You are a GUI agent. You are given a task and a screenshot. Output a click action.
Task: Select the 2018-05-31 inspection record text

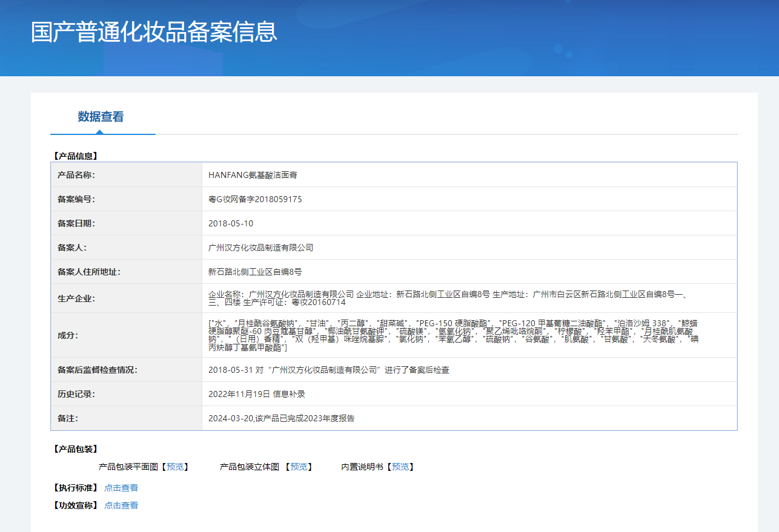point(329,370)
